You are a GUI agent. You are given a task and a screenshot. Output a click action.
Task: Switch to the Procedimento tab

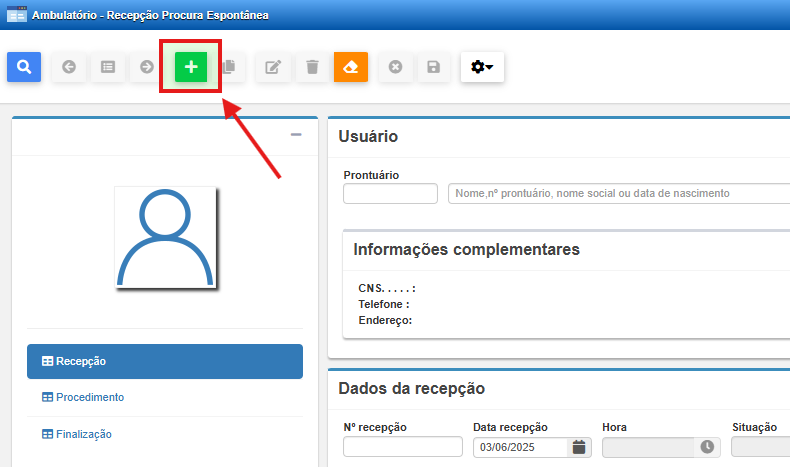click(x=90, y=397)
